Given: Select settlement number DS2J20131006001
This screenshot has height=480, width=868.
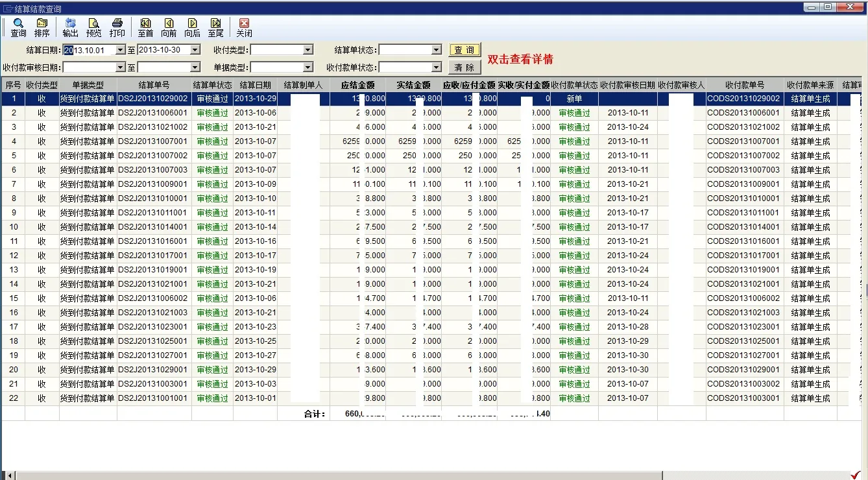Looking at the screenshot, I should click(153, 113).
